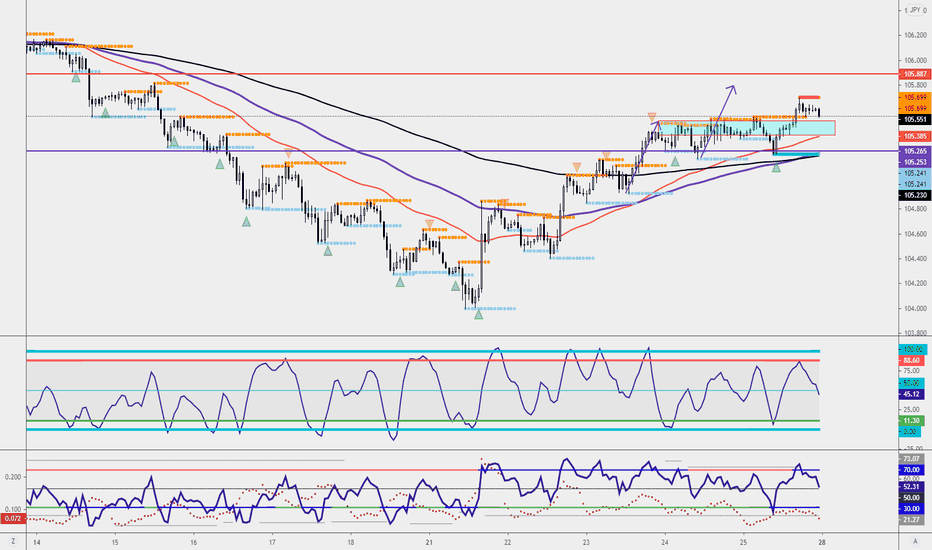Select the blue 70.00 label in bottom pane

912,470
